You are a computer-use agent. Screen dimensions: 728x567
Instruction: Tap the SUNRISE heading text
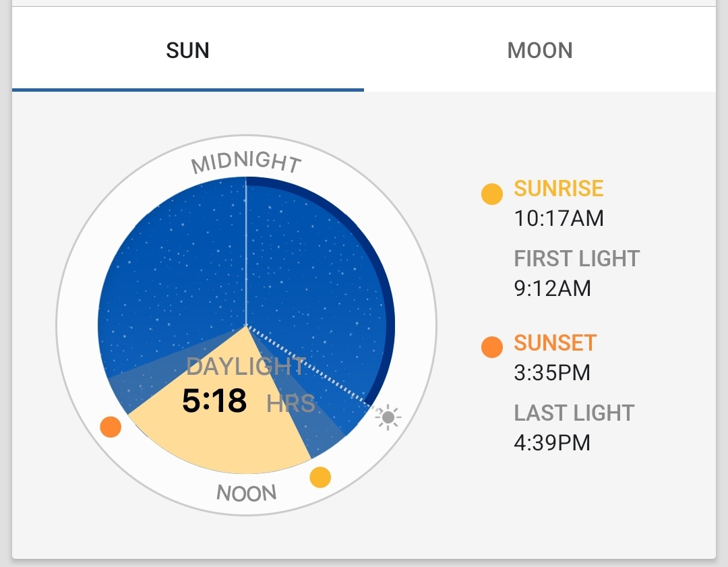[559, 188]
